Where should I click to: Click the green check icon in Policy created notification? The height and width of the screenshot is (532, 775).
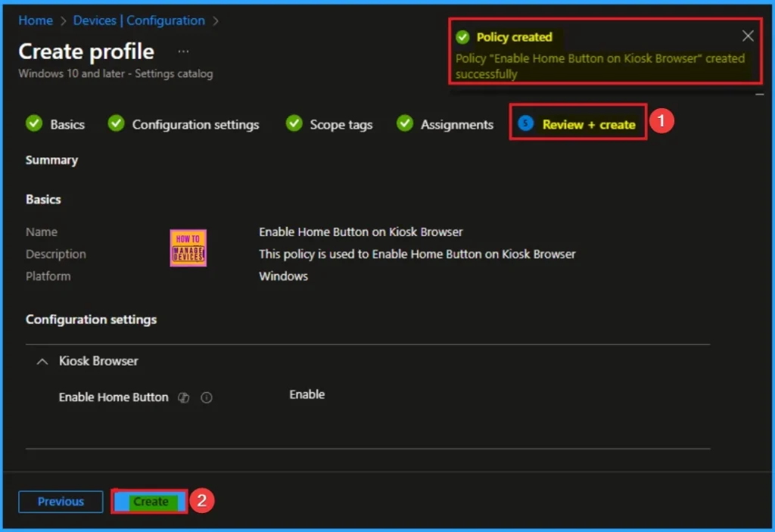[462, 37]
